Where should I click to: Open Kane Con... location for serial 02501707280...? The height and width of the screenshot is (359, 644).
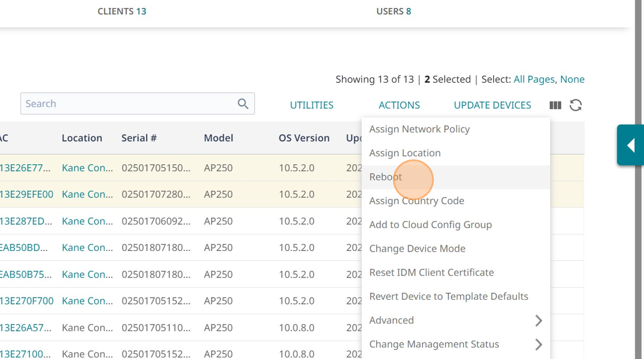[x=87, y=195]
